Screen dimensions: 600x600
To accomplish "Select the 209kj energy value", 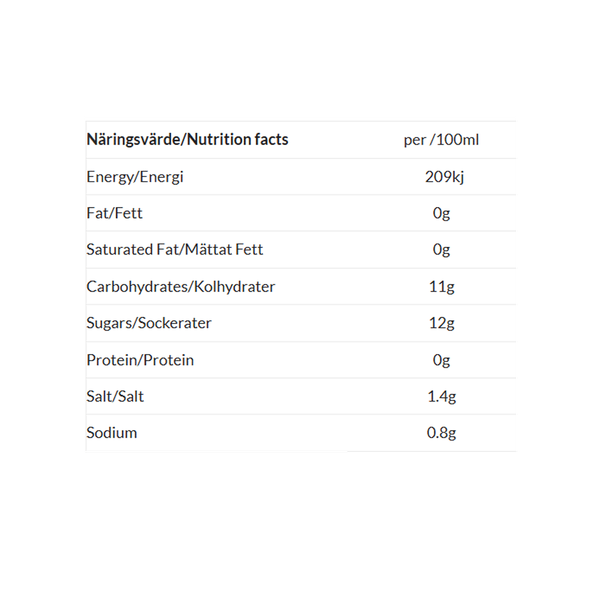I will [x=441, y=177].
